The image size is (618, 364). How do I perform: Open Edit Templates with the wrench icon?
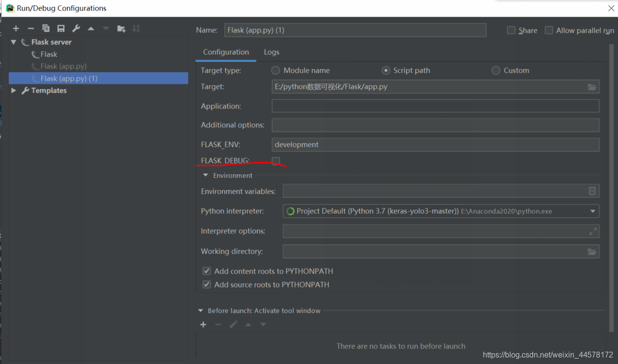click(x=76, y=28)
